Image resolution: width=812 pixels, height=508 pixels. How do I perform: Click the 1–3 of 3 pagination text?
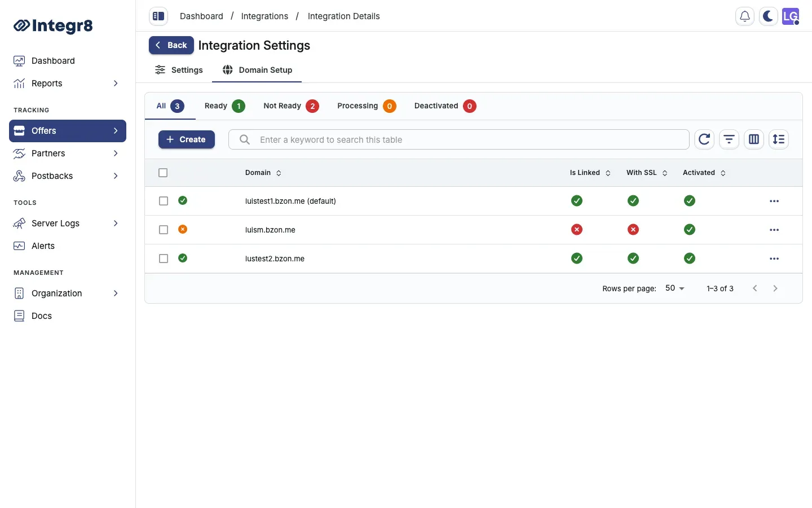[720, 288]
